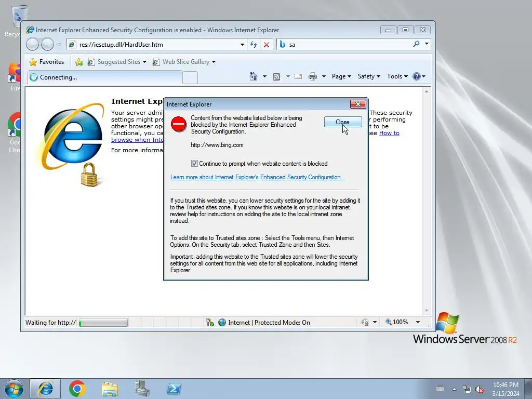Image resolution: width=532 pixels, height=399 pixels.
Task: Uncheck Continue to prompt when content is blocked
Action: click(x=194, y=164)
